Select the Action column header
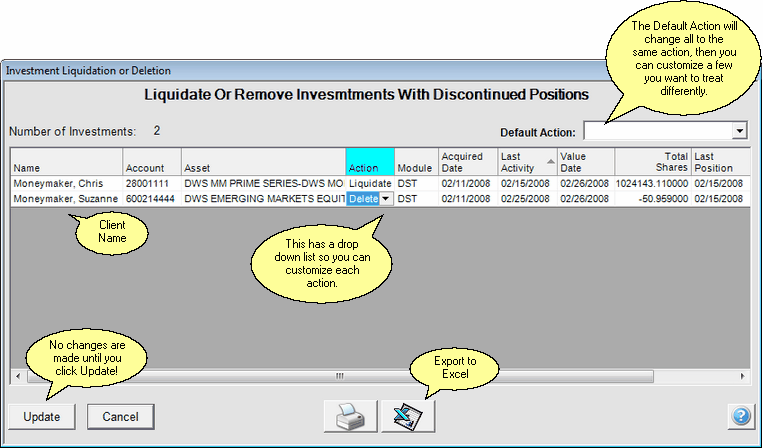The width and height of the screenshot is (763, 448). coord(370,162)
